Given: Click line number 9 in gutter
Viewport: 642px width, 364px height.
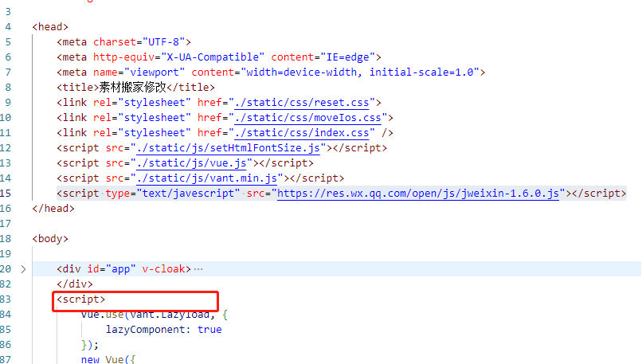Looking at the screenshot, I should 8,103.
